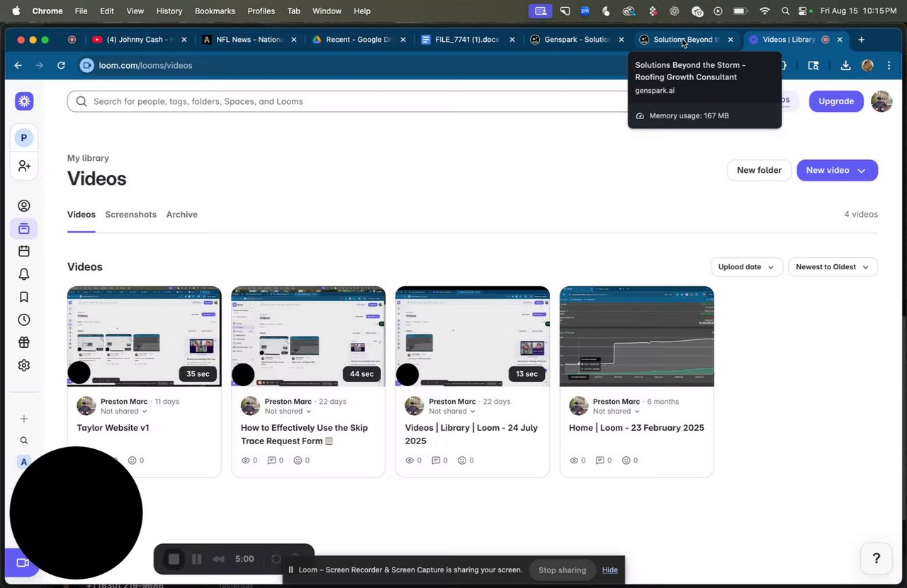Click the reactions smiley on Skip Trace card

pos(298,460)
